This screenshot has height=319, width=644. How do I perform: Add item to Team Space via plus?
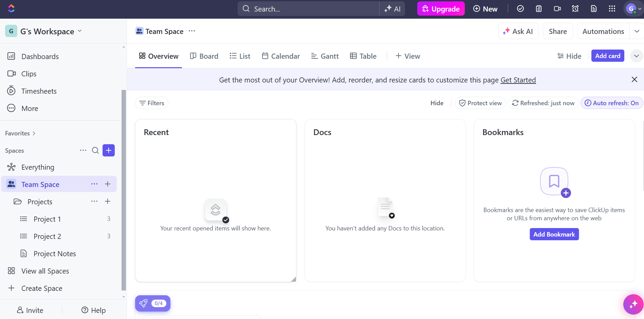point(108,184)
